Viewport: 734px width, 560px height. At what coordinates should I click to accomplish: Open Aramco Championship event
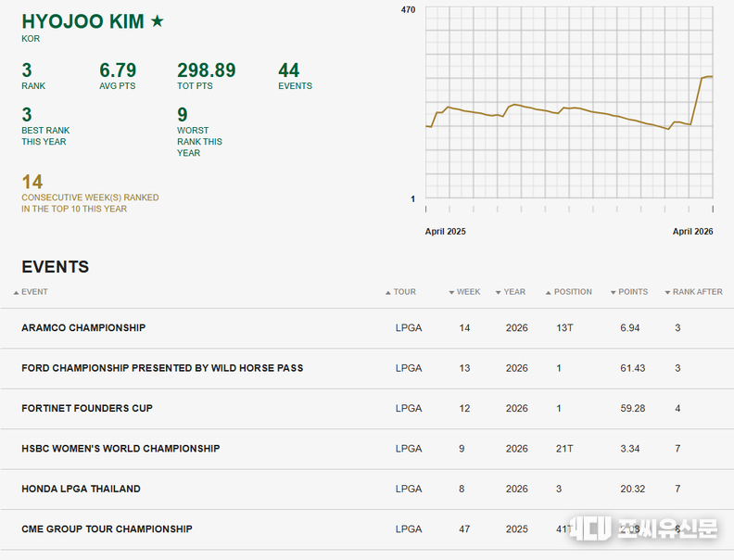pyautogui.click(x=83, y=328)
